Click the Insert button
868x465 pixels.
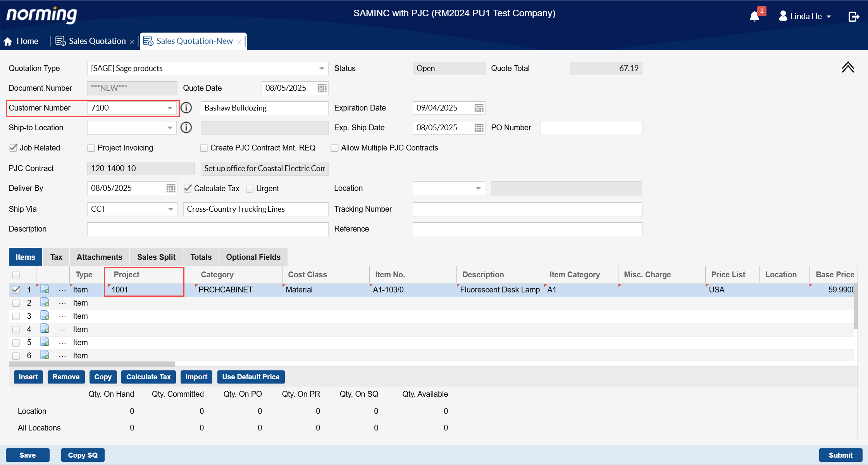click(28, 377)
